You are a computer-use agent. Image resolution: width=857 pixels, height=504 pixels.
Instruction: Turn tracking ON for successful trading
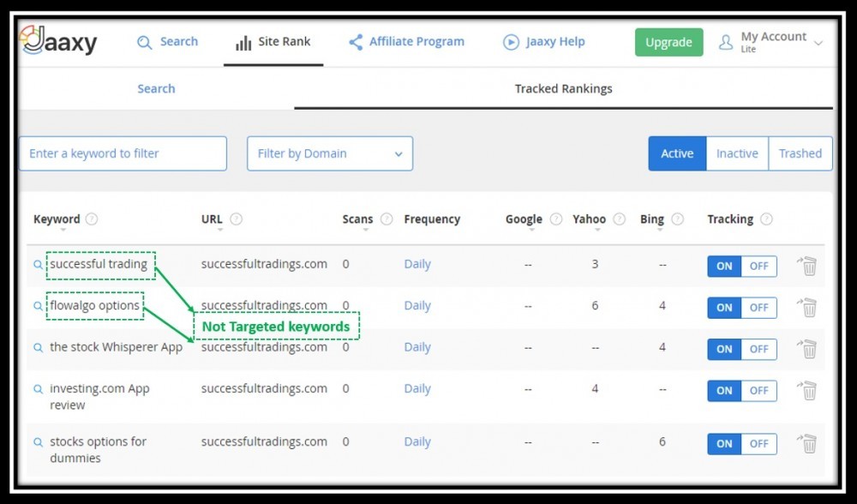click(724, 267)
